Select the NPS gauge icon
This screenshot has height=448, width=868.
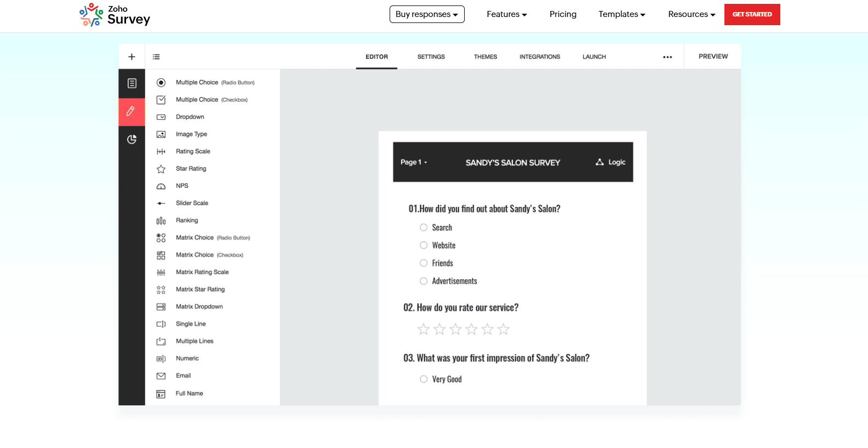[x=161, y=186]
